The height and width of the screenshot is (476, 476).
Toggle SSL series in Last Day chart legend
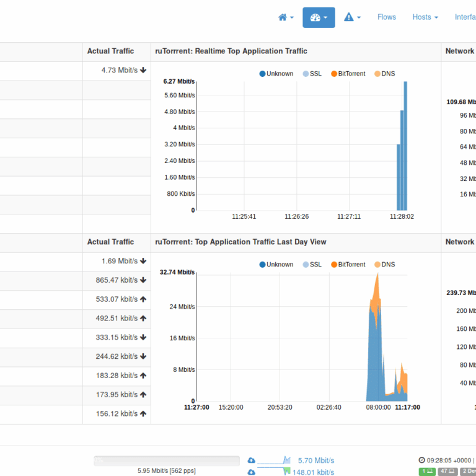point(312,265)
